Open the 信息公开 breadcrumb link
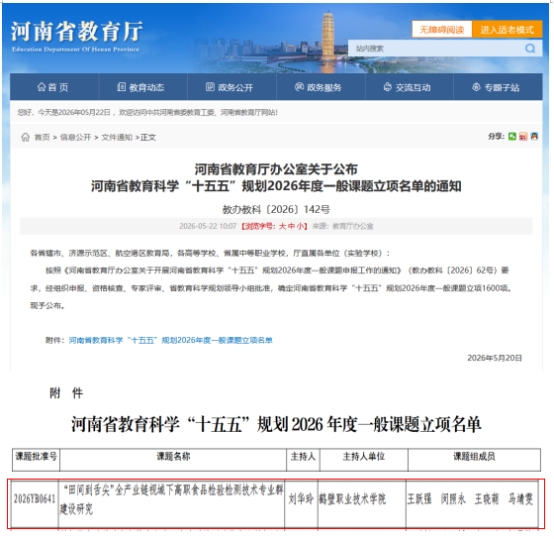Screen dimensions: 554x539 coord(76,137)
